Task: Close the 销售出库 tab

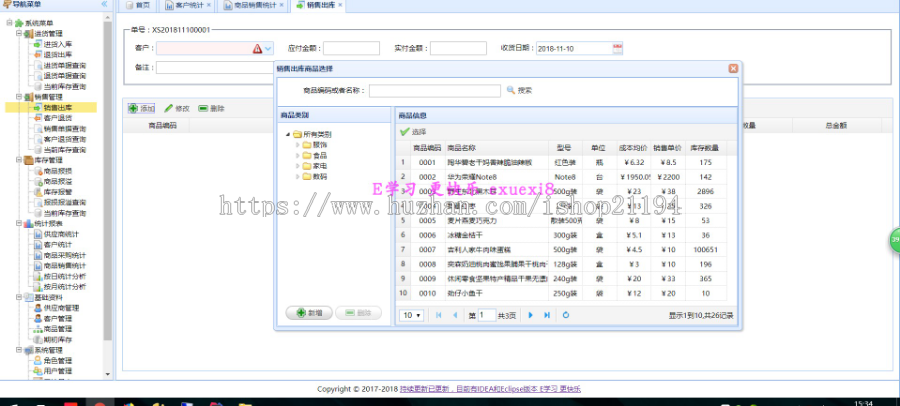Action: point(340,5)
